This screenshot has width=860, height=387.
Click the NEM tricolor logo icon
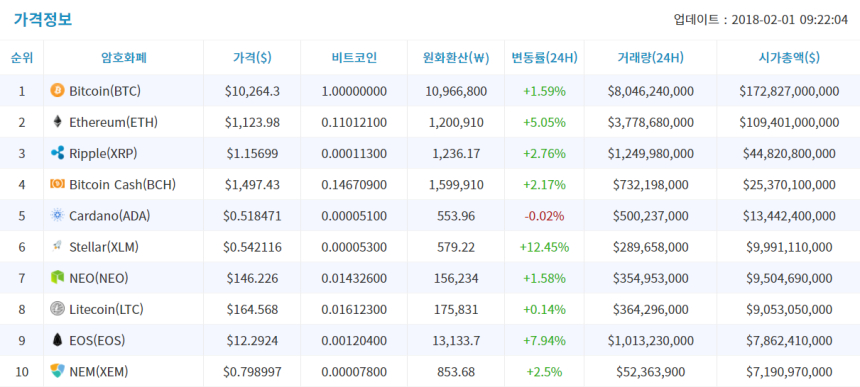click(57, 372)
